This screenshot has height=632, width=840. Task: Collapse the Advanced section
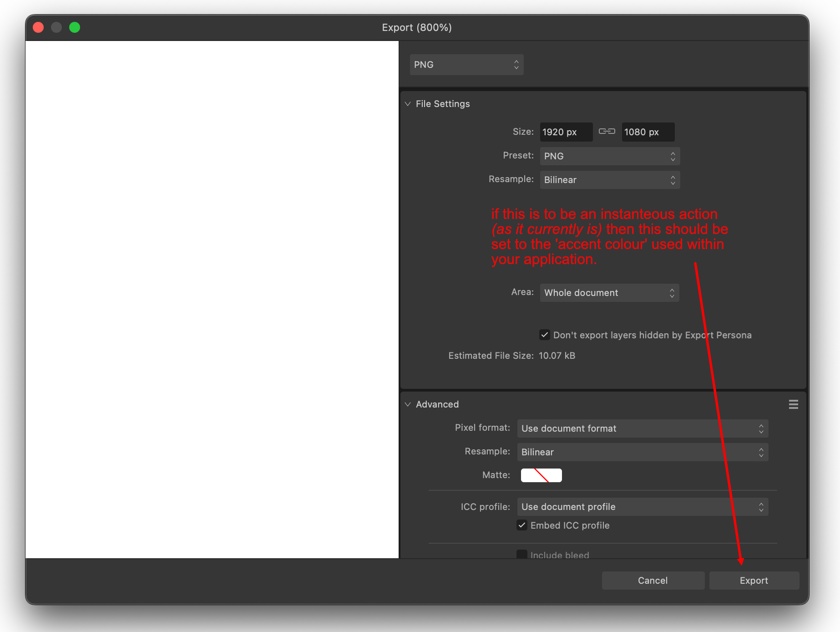pos(408,404)
